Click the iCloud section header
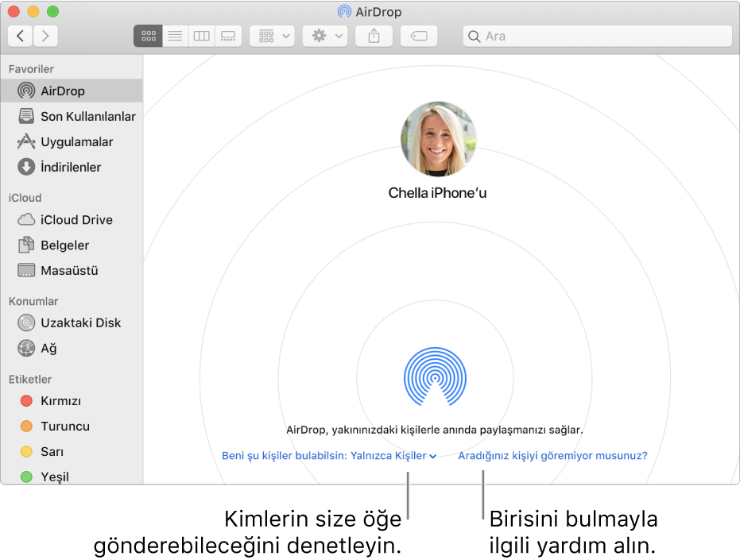 pyautogui.click(x=25, y=198)
